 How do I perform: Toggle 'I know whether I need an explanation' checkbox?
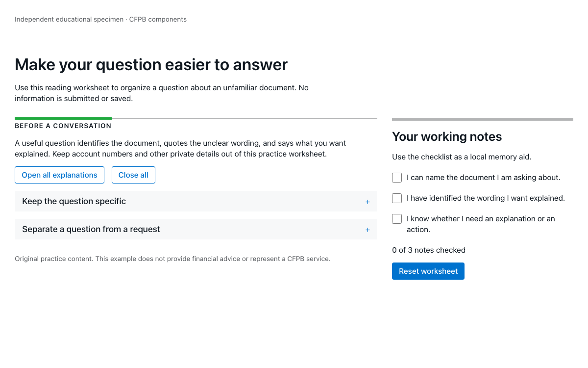[x=397, y=219]
